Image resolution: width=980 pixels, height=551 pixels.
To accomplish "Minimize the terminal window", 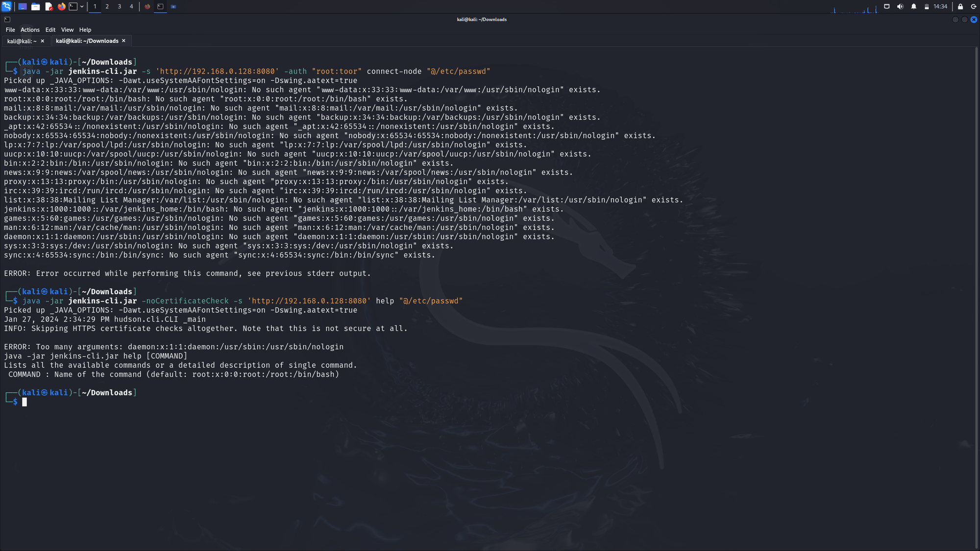I will point(955,20).
